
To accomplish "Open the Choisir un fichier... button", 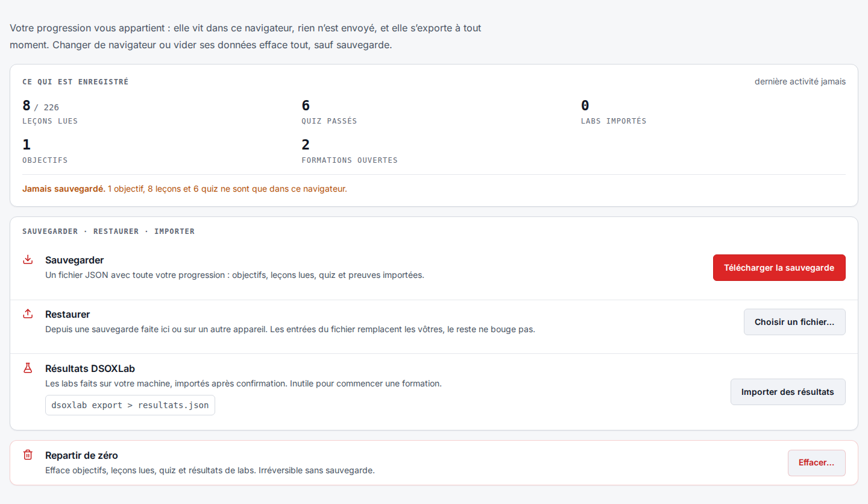I will tap(794, 322).
